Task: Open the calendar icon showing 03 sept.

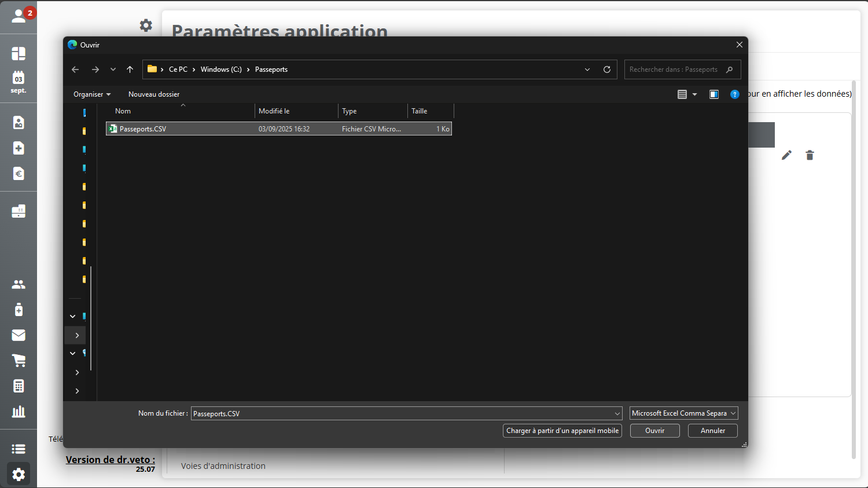Action: 19,82
